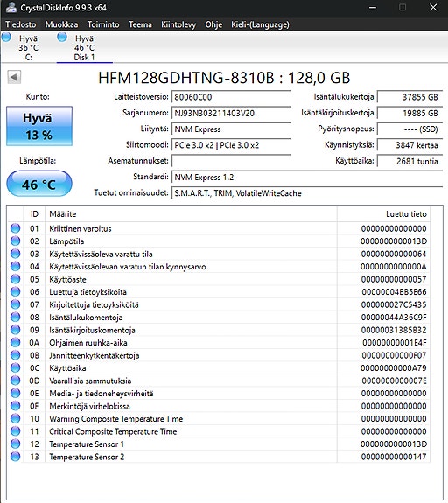Viewport: 448px width, 503px height.
Task: Select the blue status orb for Disk 1
Action: tap(62, 38)
